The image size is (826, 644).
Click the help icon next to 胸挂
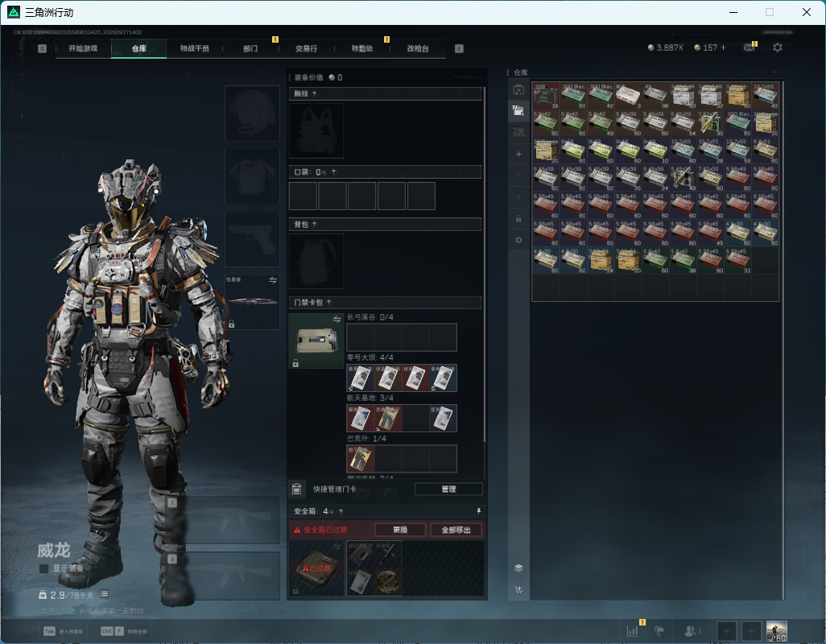[x=315, y=93]
